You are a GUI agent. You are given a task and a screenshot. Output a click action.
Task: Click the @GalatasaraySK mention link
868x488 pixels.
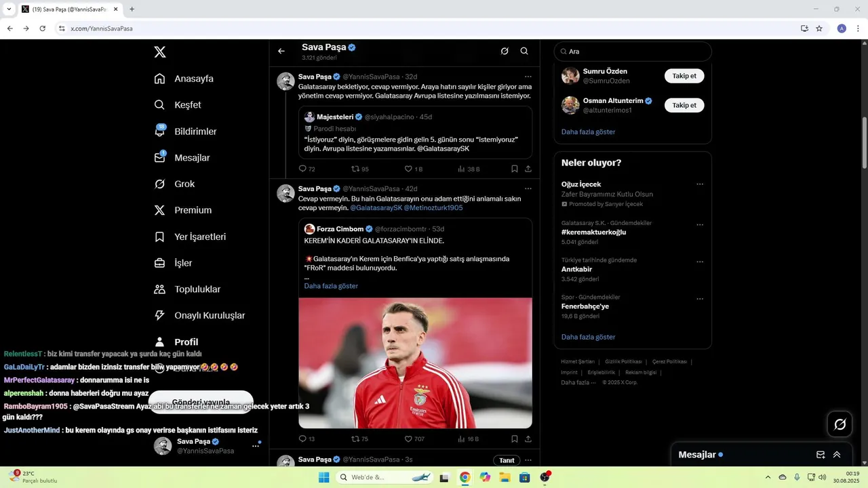coord(376,208)
